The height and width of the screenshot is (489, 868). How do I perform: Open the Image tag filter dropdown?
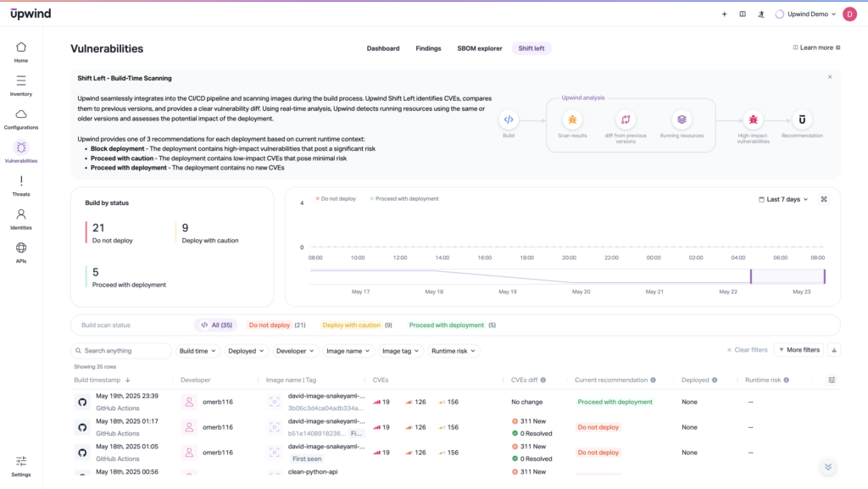tap(401, 351)
